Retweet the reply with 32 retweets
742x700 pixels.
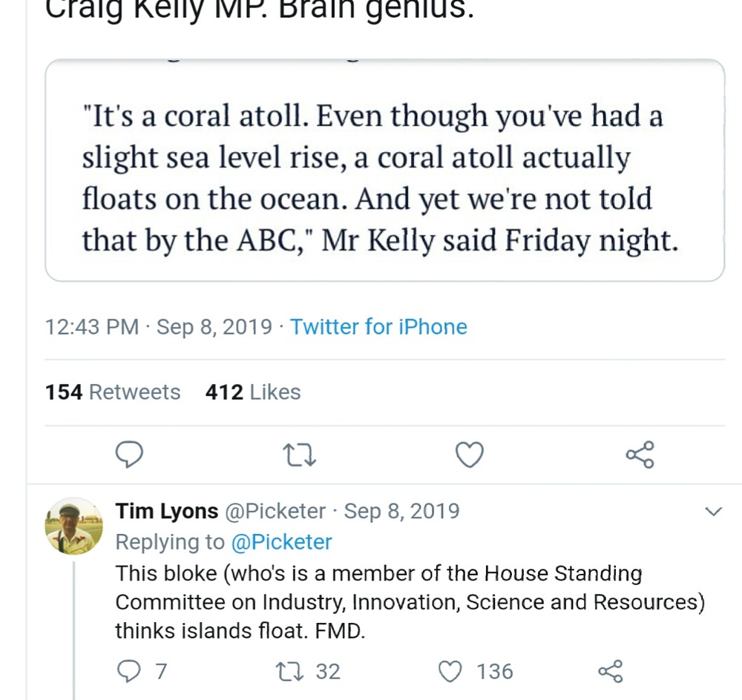(x=286, y=671)
